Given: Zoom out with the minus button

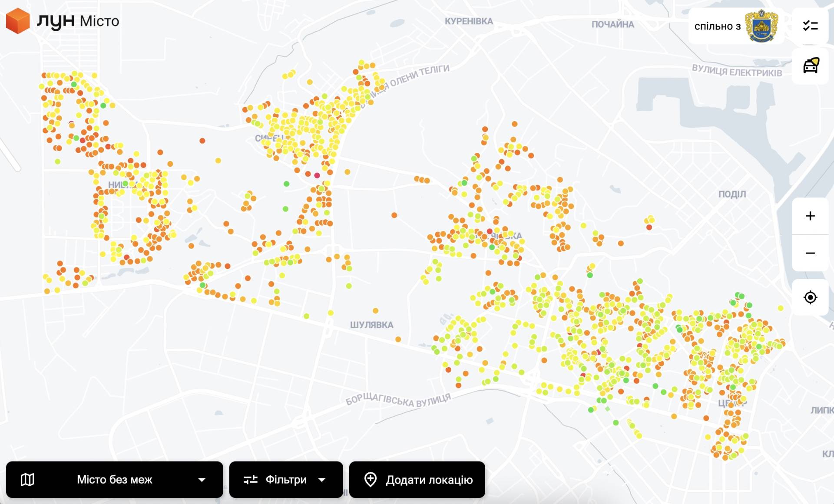Looking at the screenshot, I should (810, 253).
